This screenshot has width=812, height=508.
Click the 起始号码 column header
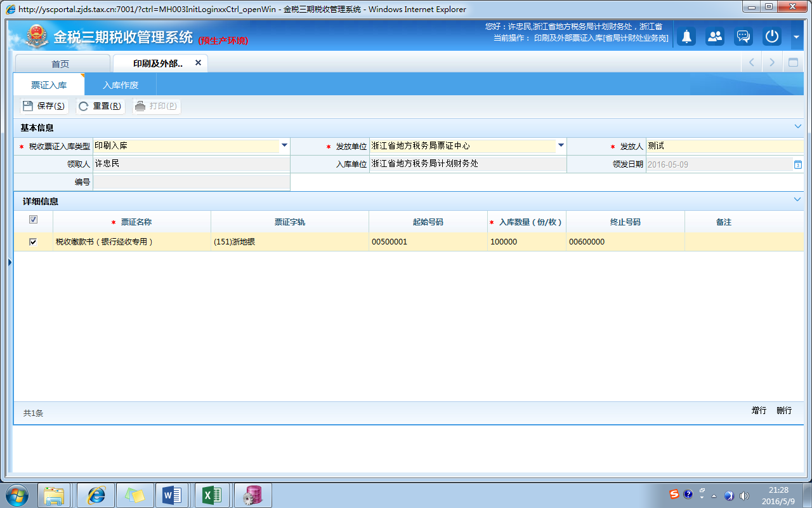tap(428, 222)
